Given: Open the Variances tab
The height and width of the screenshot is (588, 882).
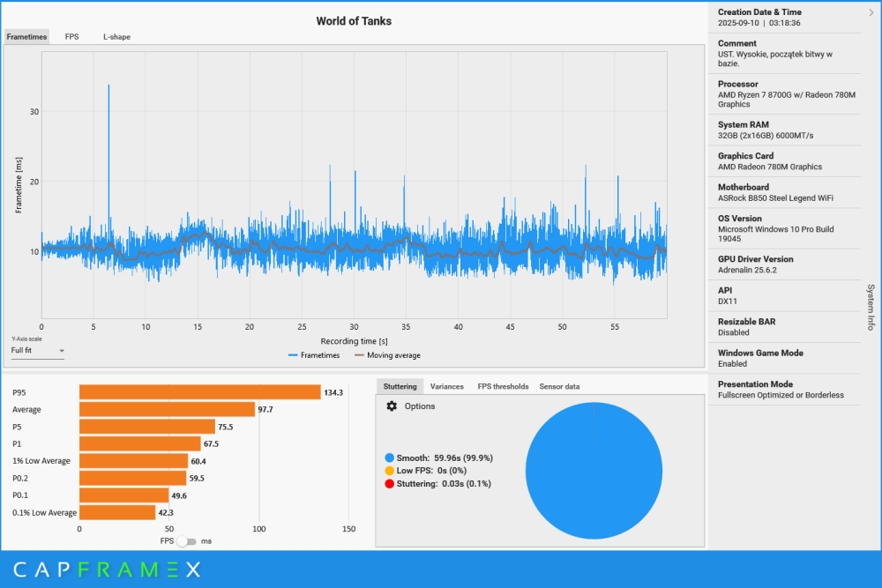Looking at the screenshot, I should pyautogui.click(x=447, y=386).
